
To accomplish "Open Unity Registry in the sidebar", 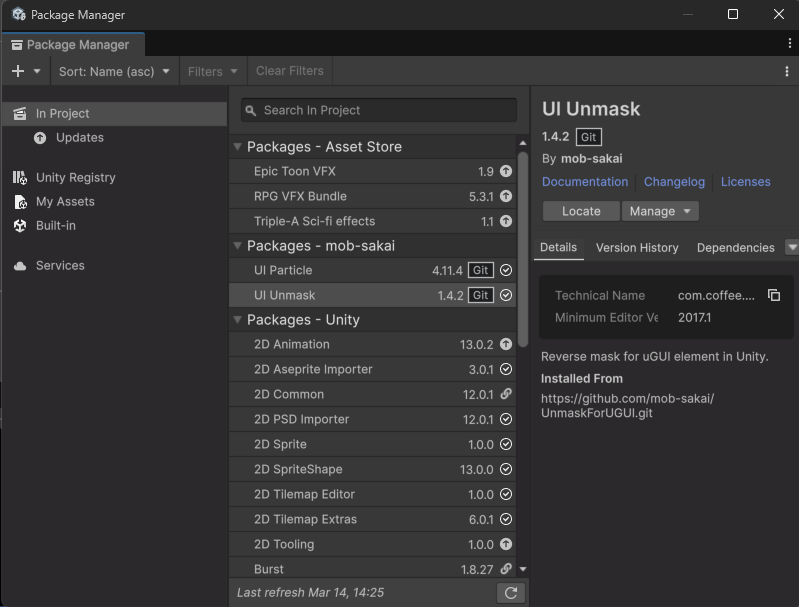I will 115,177.
